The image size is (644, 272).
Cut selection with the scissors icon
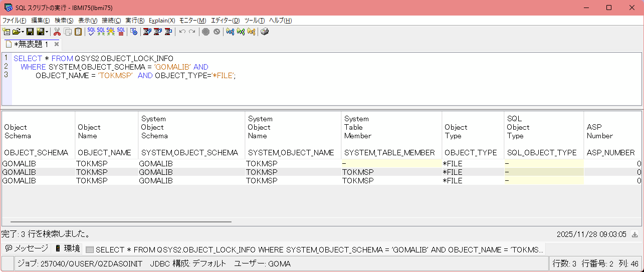tap(57, 32)
